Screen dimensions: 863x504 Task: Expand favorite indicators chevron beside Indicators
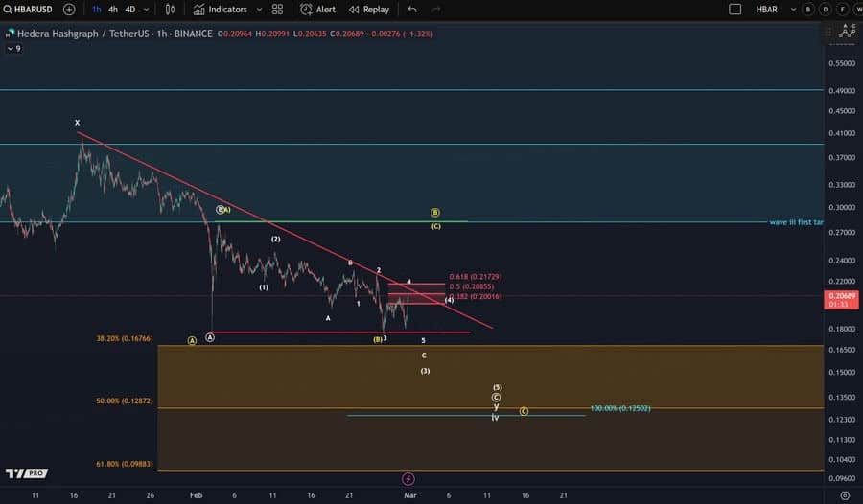pos(259,10)
